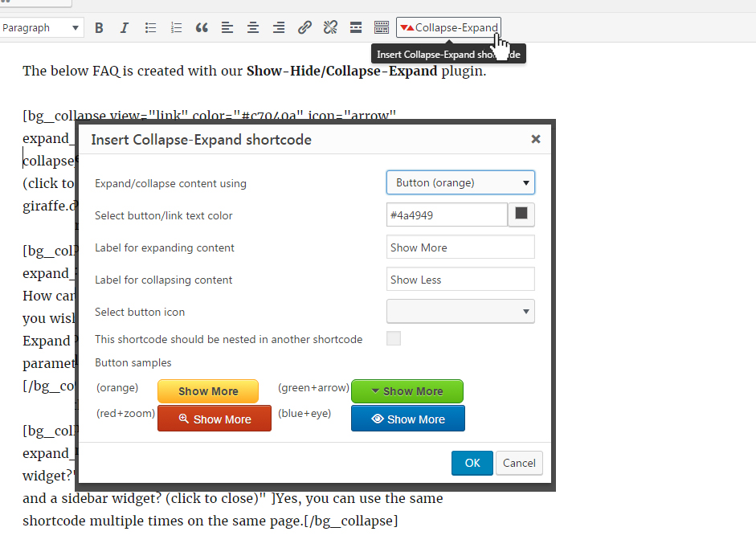Insert a bulleted list
Screen dimensions: 756x556
[150, 27]
